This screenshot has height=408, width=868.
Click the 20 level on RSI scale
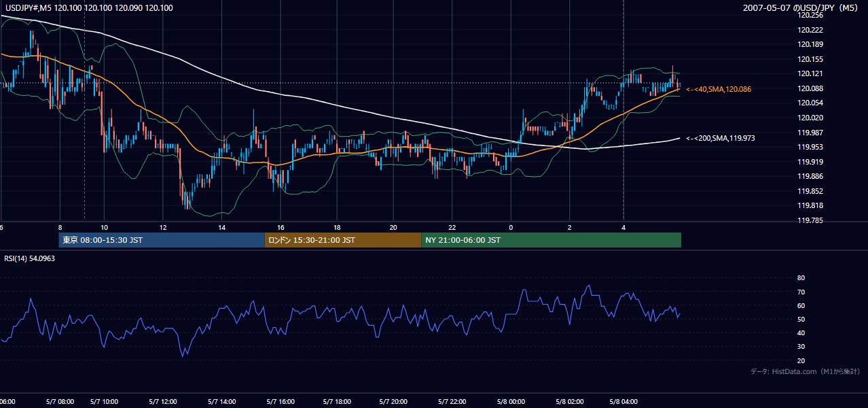coord(801,360)
